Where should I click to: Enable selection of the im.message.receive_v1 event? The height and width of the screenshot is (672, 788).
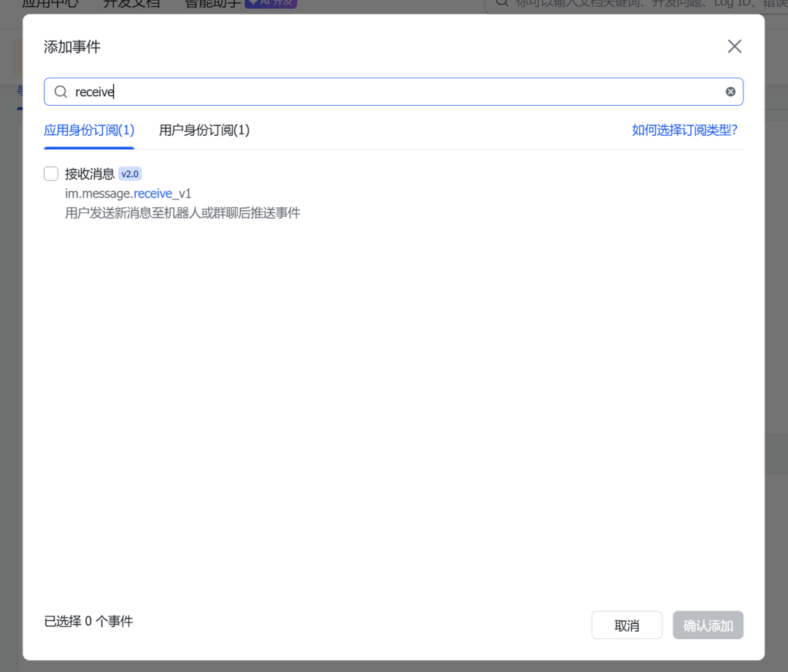tap(50, 174)
